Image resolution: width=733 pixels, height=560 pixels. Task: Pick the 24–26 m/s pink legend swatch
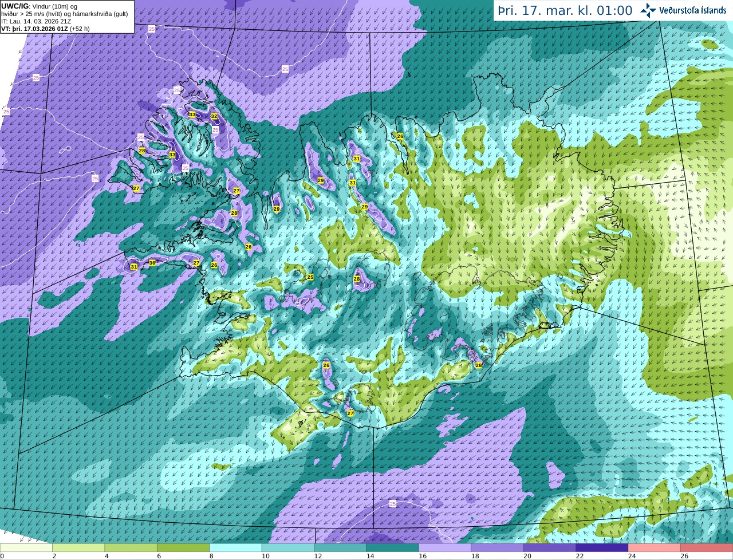(x=655, y=547)
